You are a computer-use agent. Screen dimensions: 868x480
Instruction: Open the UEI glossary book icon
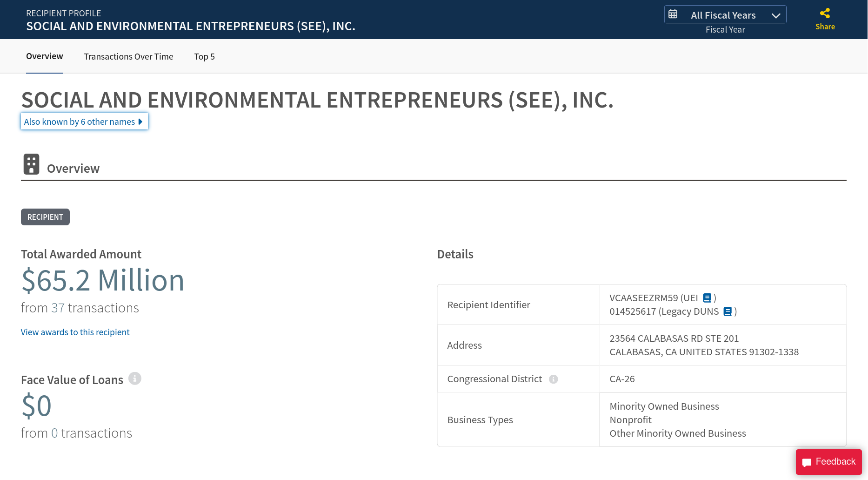(707, 298)
